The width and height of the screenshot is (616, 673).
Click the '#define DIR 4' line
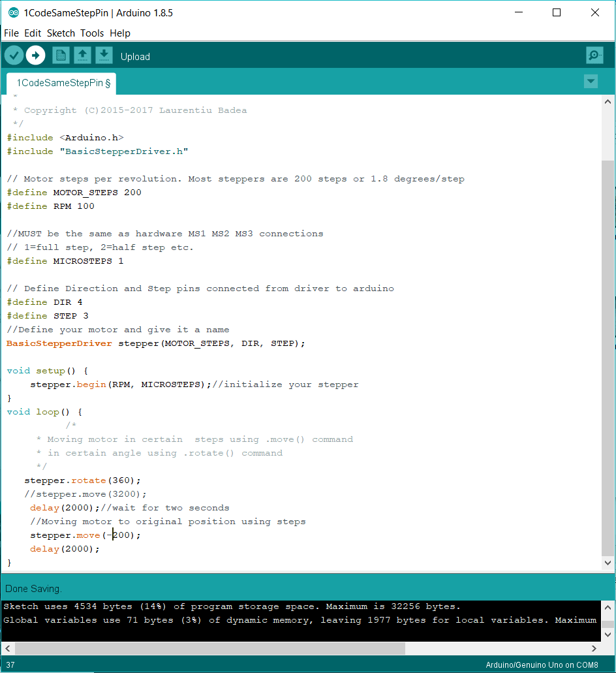click(44, 302)
